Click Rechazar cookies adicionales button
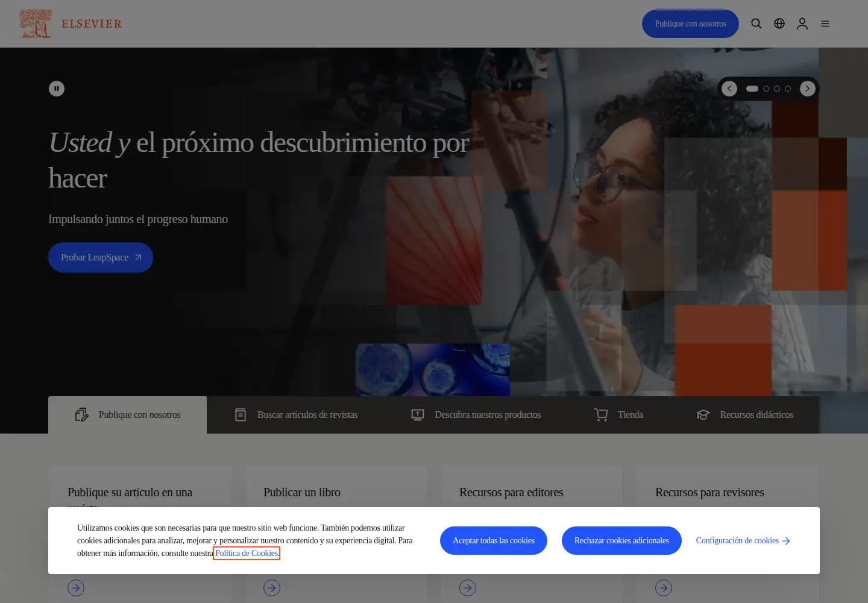This screenshot has height=603, width=868. point(621,540)
